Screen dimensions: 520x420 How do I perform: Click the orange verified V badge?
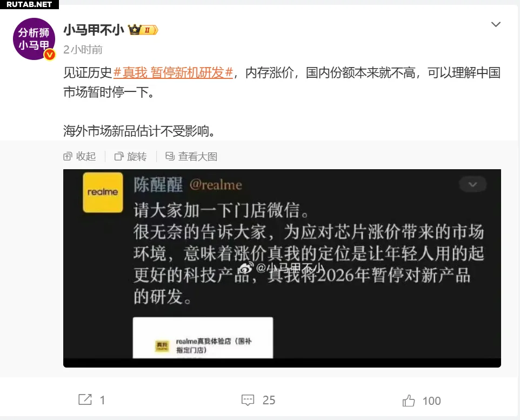50,55
